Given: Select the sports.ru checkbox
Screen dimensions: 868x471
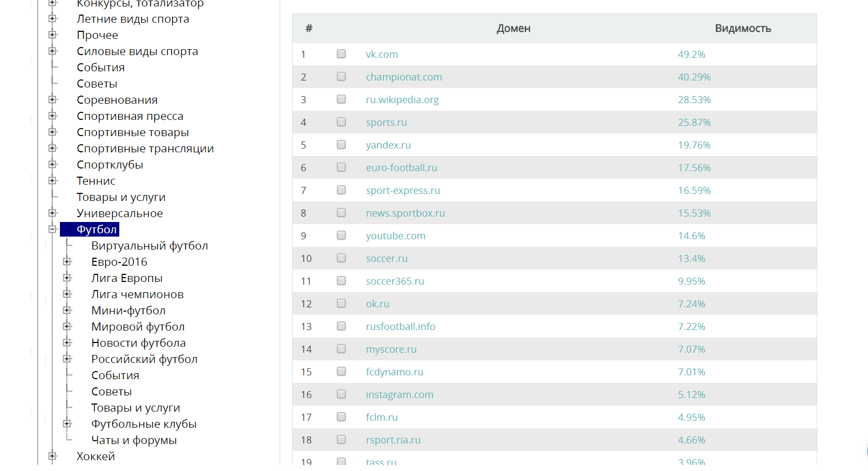Looking at the screenshot, I should pyautogui.click(x=341, y=122).
